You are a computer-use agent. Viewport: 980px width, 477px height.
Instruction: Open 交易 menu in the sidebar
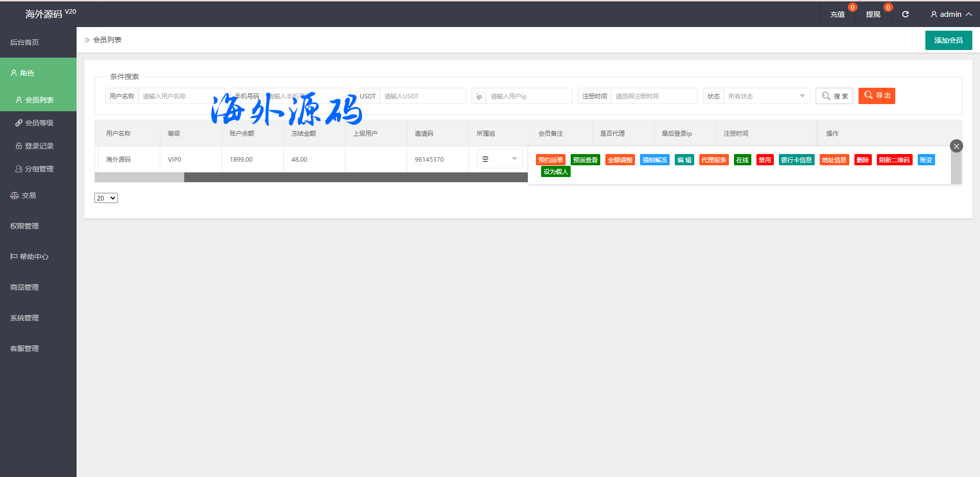[29, 195]
